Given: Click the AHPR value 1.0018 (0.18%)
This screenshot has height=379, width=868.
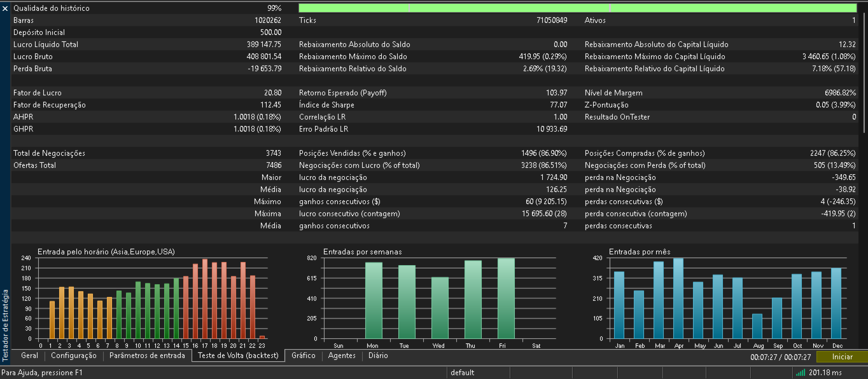Looking at the screenshot, I should tap(257, 117).
